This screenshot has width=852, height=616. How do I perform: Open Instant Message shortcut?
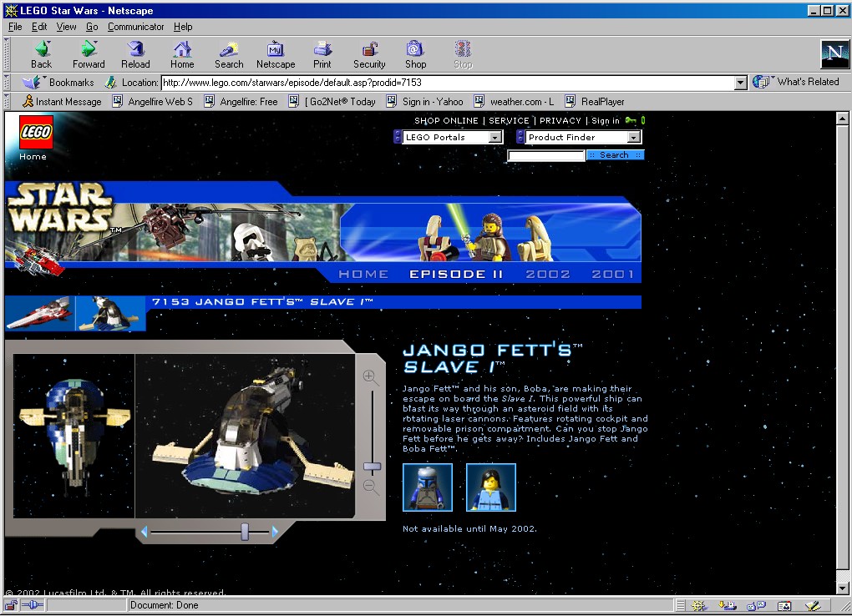tap(62, 102)
